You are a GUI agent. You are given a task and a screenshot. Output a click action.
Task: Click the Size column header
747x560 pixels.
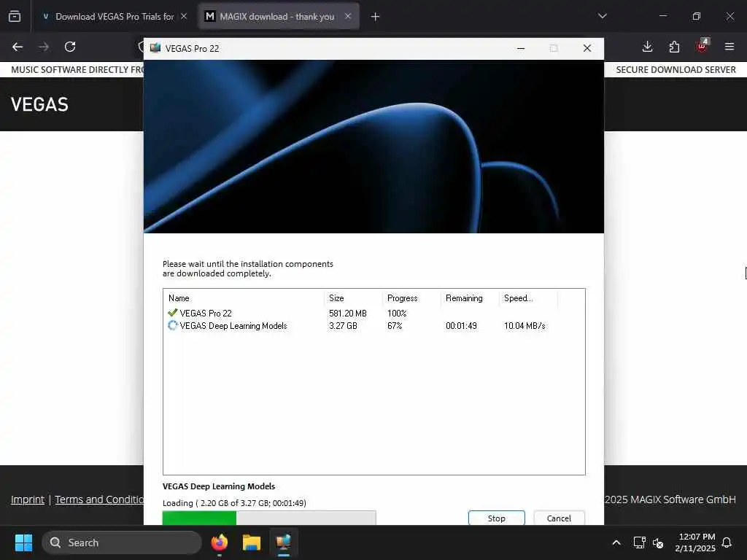353,298
